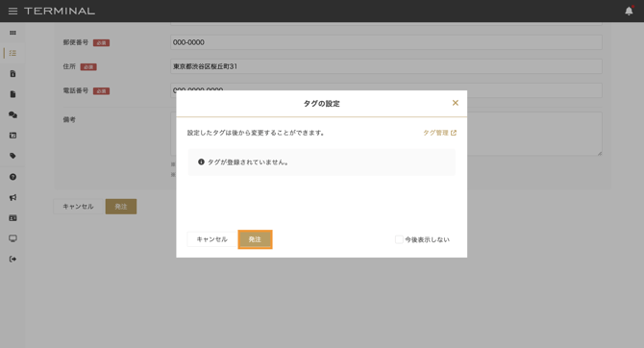The width and height of the screenshot is (644, 348).
Task: Click the 発注 button in the dialog
Action: 255,239
